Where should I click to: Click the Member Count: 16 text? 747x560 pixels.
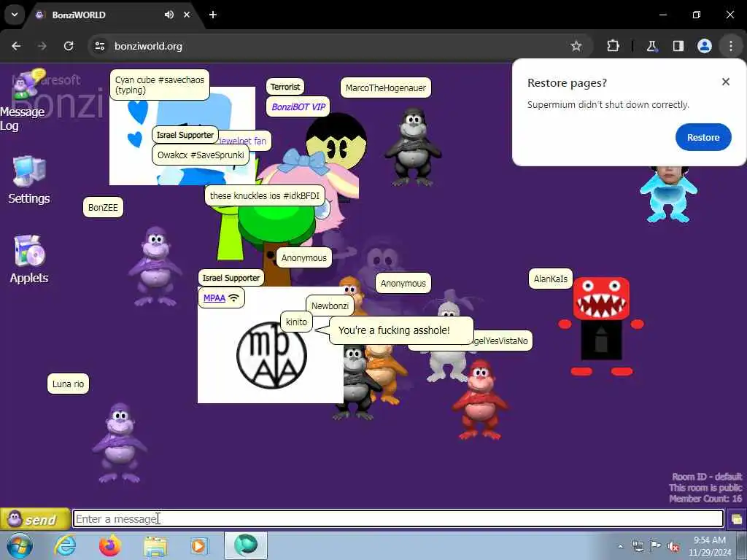[705, 499]
